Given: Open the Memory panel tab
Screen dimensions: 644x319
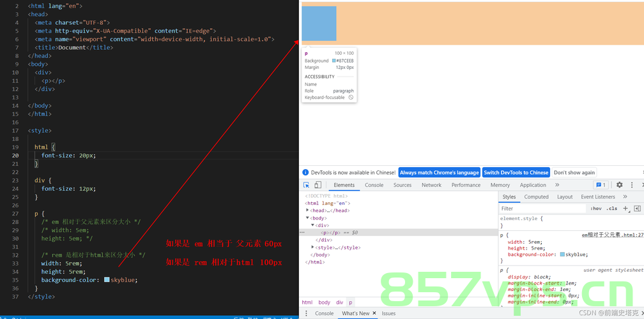Looking at the screenshot, I should [x=500, y=185].
